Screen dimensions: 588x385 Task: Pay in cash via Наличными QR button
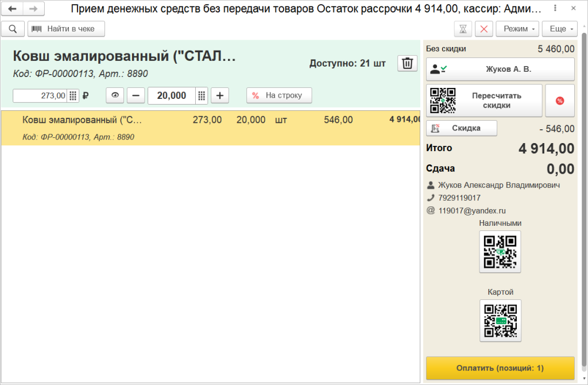500,252
